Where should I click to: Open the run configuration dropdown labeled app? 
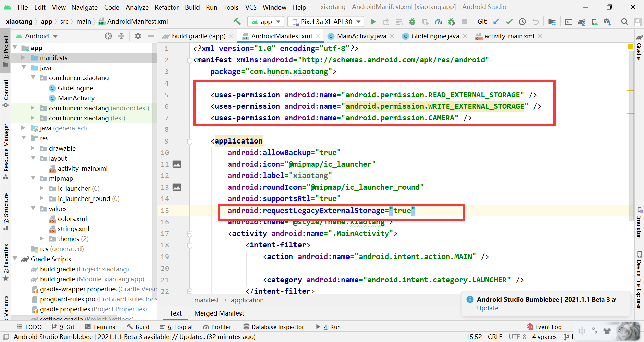click(265, 21)
